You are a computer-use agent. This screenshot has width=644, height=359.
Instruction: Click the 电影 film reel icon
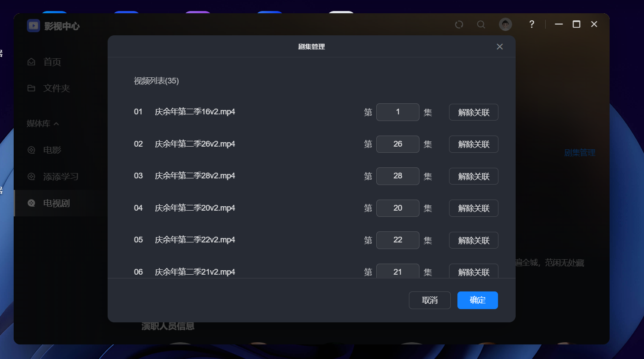31,150
